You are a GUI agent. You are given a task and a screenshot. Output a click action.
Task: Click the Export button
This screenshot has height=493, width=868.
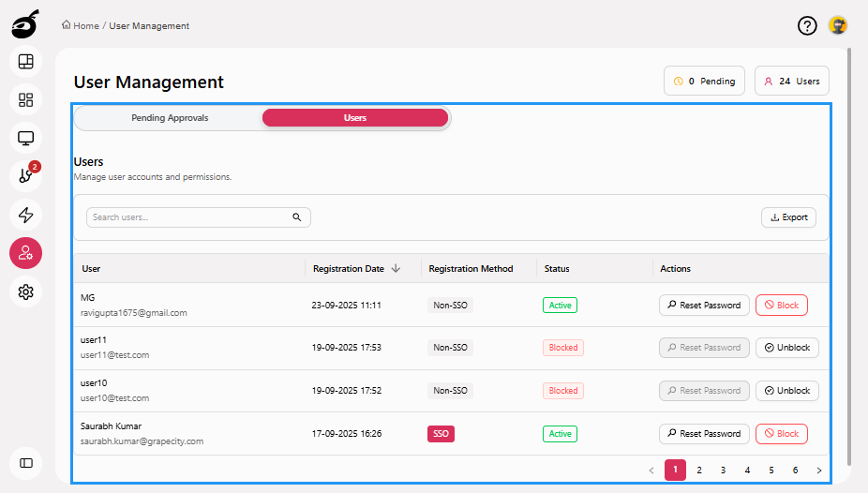788,217
